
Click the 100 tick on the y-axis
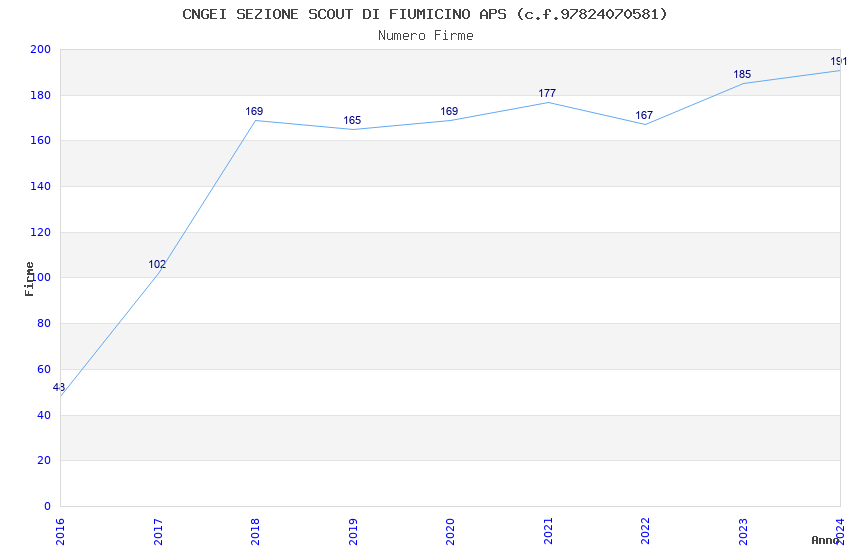coord(41,278)
